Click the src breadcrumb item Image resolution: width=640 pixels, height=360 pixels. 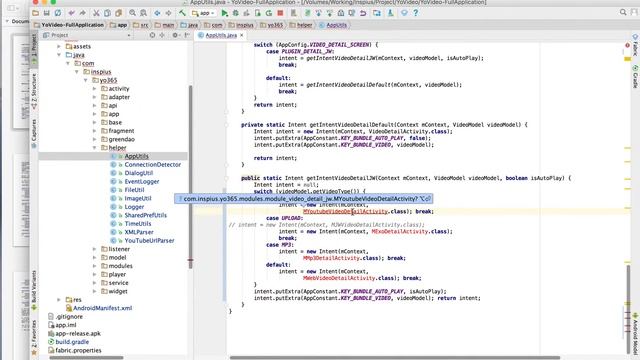141,25
